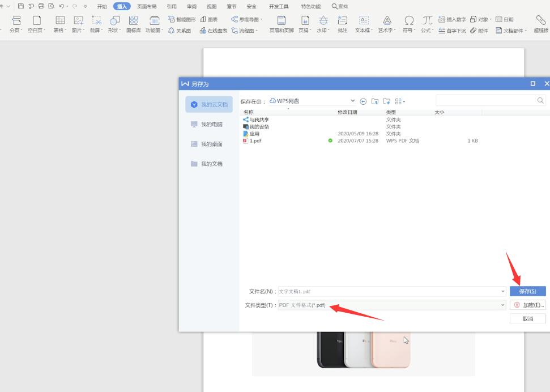This screenshot has height=392, width=550.
Task: Click the Save icon in quick access toolbar
Action: click(21, 6)
